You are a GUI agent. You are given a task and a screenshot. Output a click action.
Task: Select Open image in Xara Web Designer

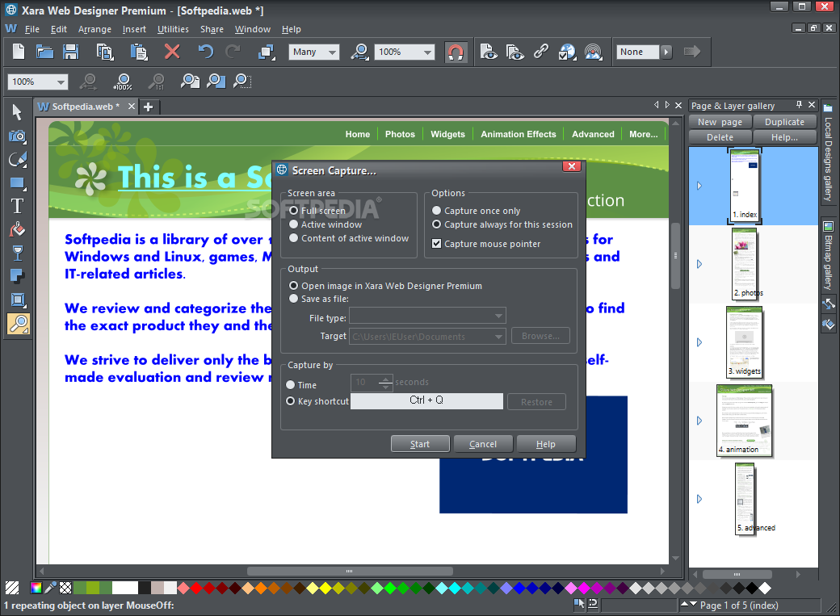pos(293,286)
